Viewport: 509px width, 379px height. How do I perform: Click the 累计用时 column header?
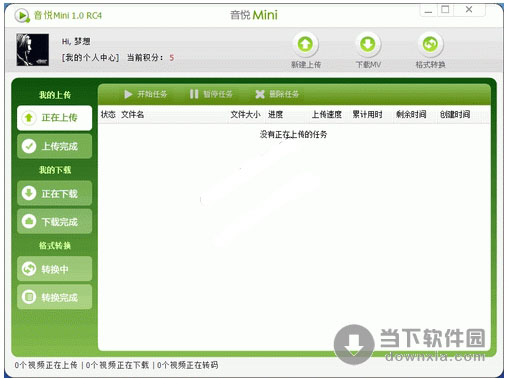[367, 114]
